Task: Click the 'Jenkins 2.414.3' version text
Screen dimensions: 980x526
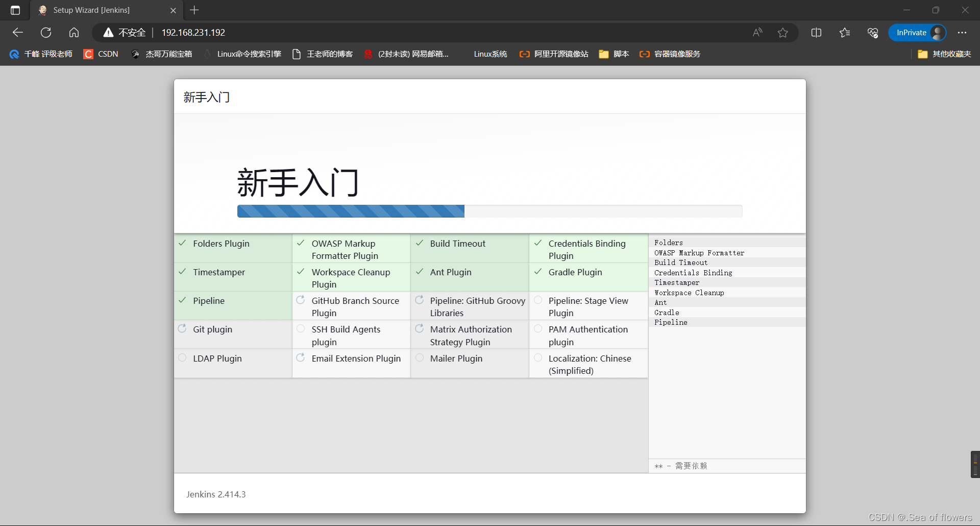Action: [x=216, y=494]
